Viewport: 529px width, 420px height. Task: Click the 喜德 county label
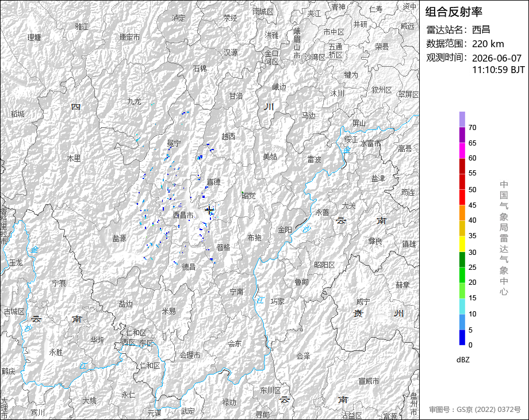tap(213, 182)
